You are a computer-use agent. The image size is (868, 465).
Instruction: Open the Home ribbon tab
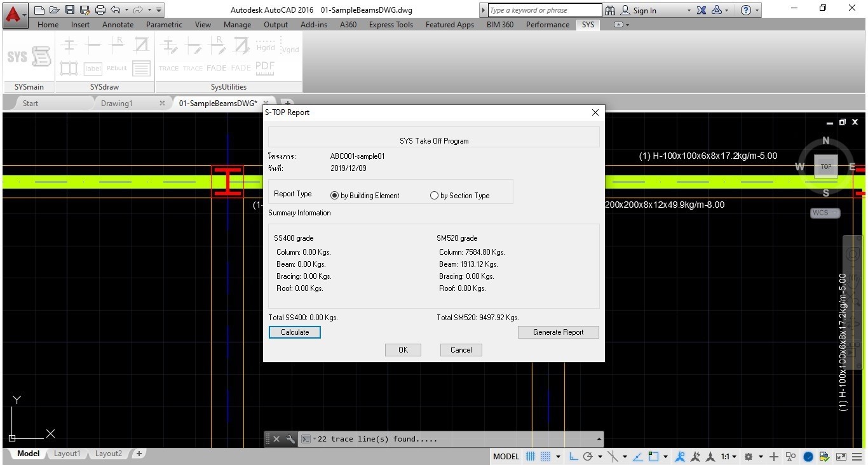click(x=48, y=25)
